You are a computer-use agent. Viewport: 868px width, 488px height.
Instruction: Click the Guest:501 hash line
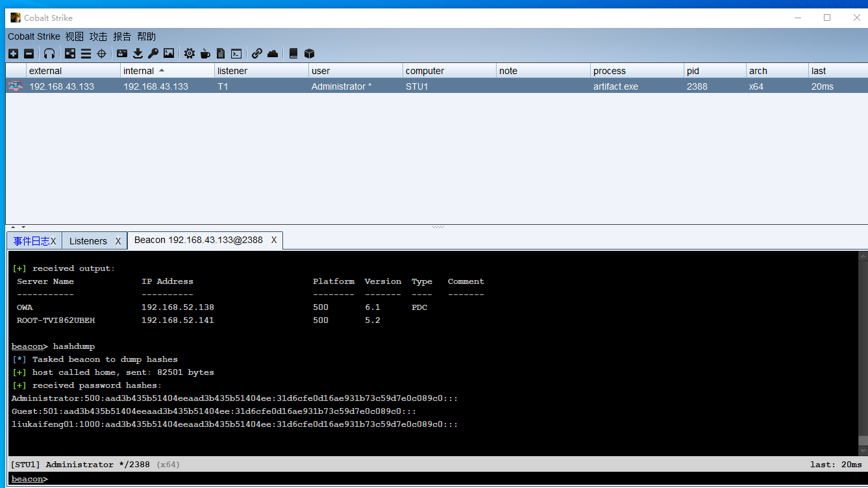tap(214, 411)
